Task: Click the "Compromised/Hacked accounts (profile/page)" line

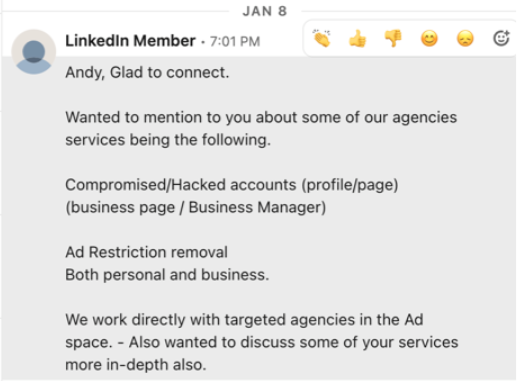Action: [232, 185]
